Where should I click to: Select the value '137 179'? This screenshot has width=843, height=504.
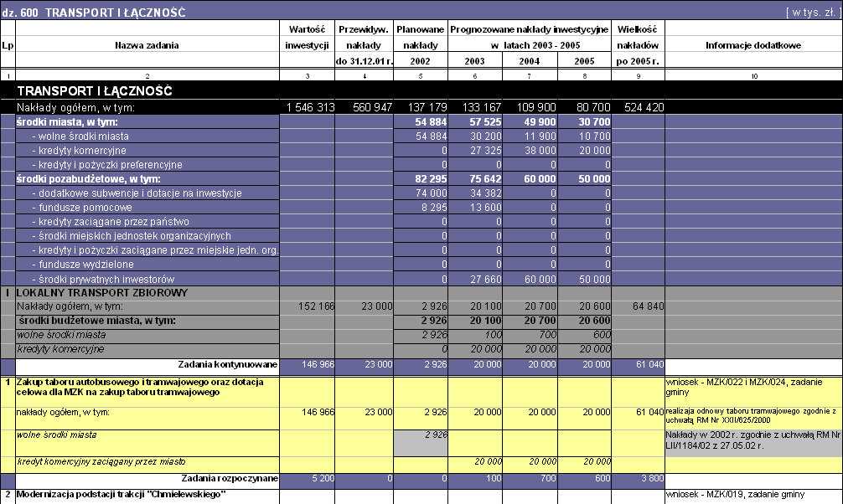(x=427, y=107)
